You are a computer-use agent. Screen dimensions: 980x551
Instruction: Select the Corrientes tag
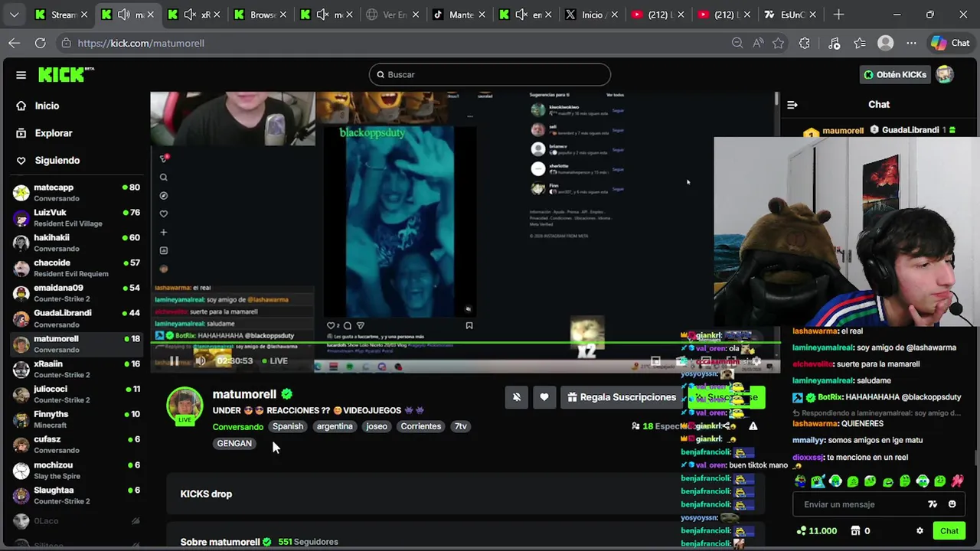pos(421,426)
